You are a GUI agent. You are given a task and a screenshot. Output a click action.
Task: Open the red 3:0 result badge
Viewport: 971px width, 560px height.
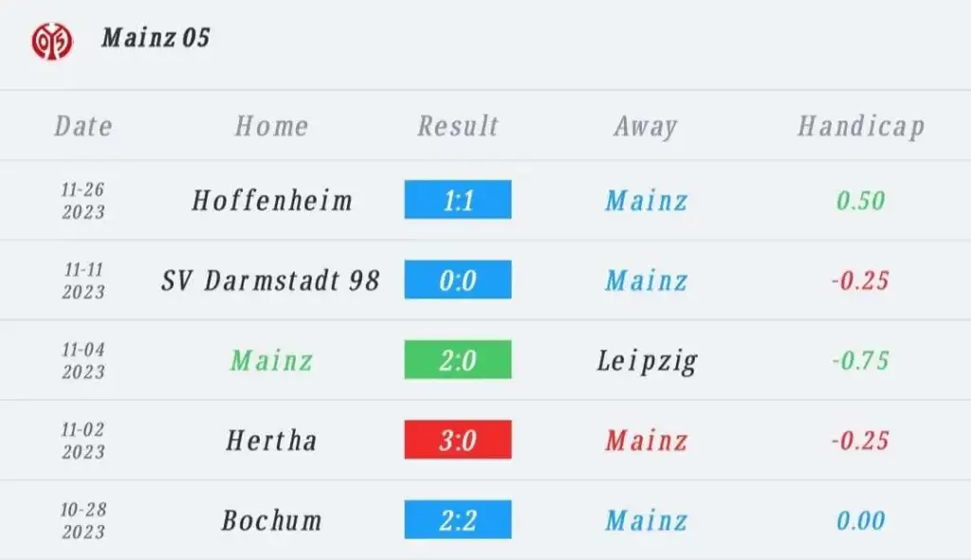click(x=458, y=440)
